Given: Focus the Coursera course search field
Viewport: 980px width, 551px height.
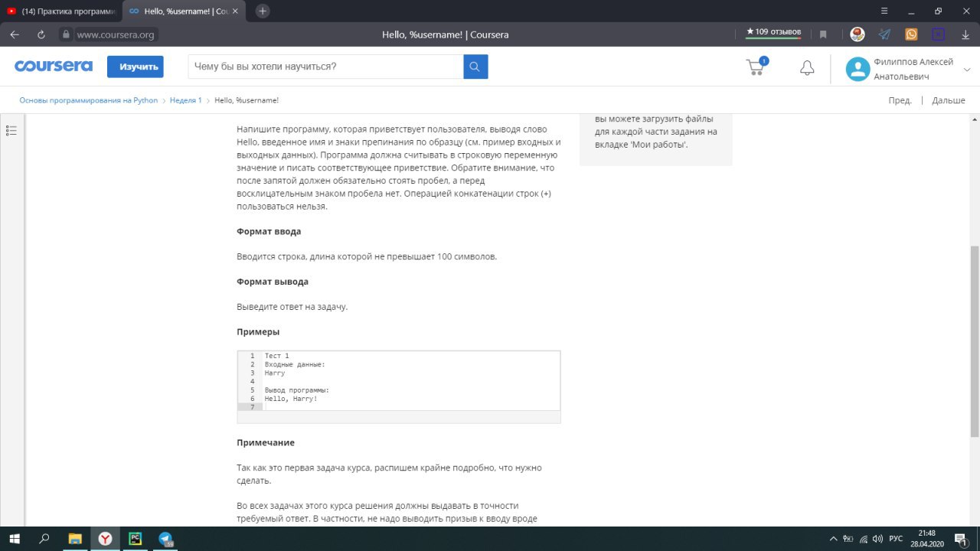Looking at the screenshot, I should (325, 67).
